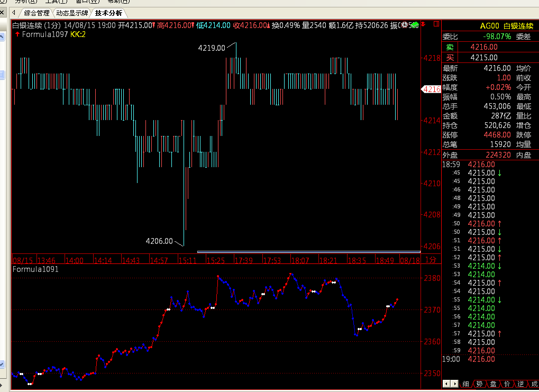Click the red arrow next to Formula1097
The image size is (539, 392).
click(17, 34)
